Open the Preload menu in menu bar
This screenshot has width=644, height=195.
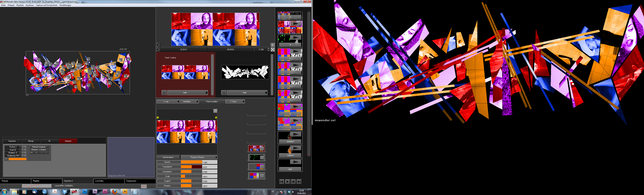click(x=11, y=5)
